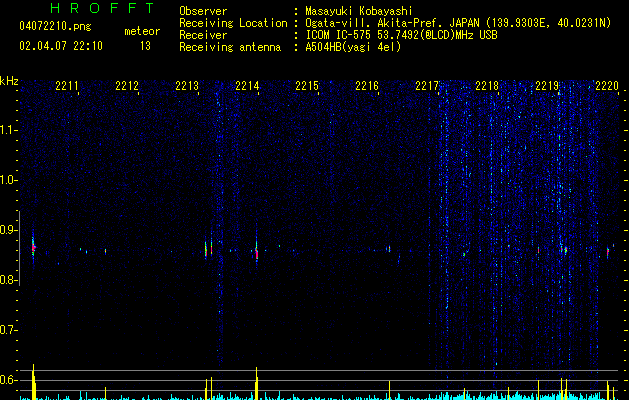Viewport: 629px width, 400px height.
Task: Select observer name Masayuki Kobayashi
Action: click(x=359, y=11)
